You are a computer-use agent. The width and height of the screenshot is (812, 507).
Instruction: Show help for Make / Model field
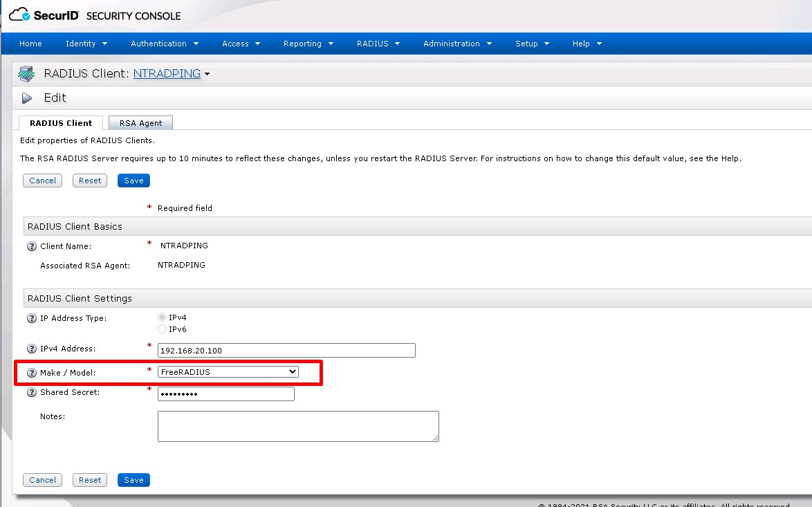point(31,374)
